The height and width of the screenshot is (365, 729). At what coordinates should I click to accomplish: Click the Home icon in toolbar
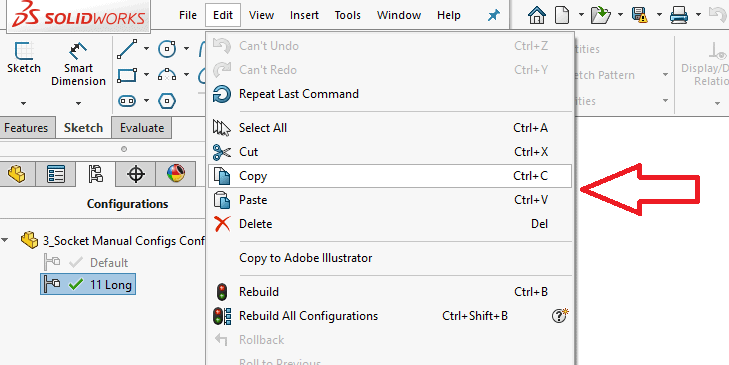click(537, 15)
